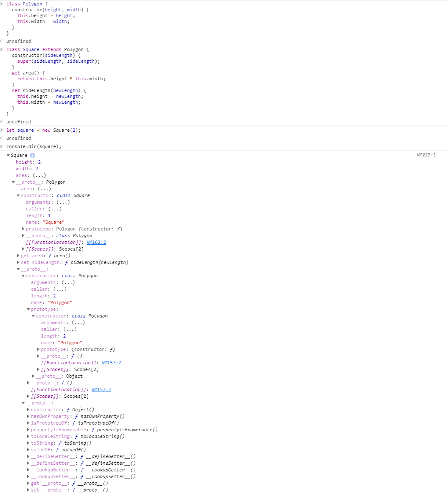Expand the isPrototypeOf function entry
The width and height of the screenshot is (448, 494).
click(x=28, y=423)
